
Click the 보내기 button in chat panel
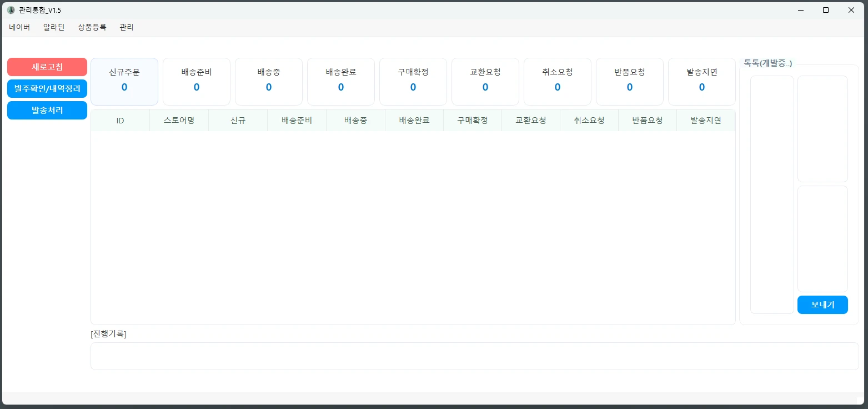(822, 305)
